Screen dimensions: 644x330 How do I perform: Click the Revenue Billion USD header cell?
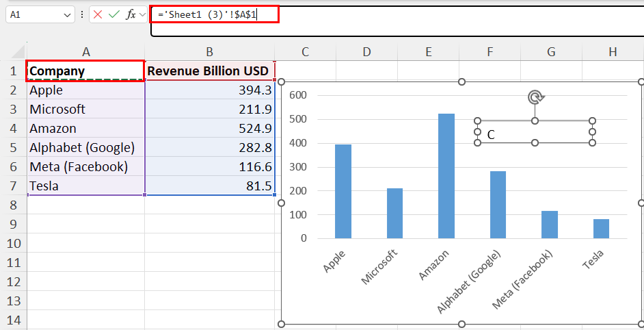[x=209, y=71]
